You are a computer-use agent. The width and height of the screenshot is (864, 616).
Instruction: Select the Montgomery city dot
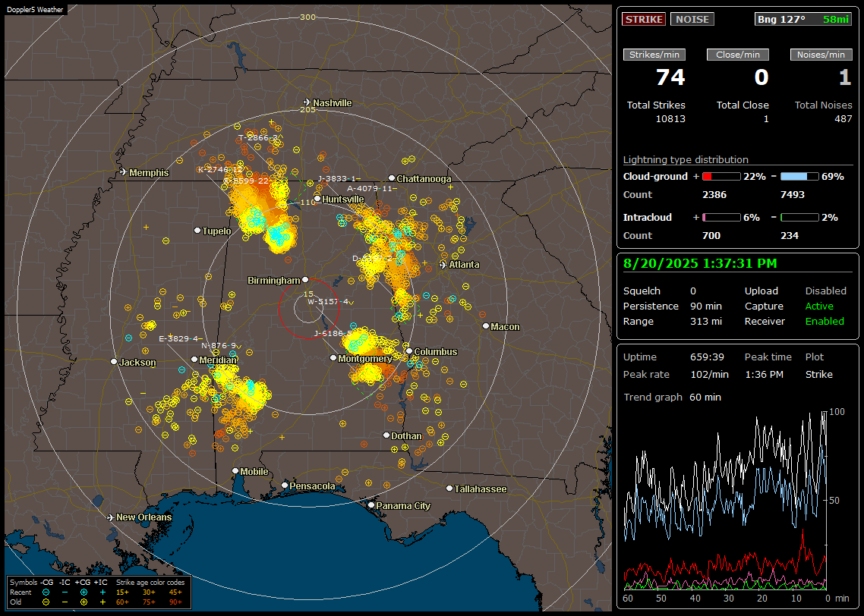point(333,358)
